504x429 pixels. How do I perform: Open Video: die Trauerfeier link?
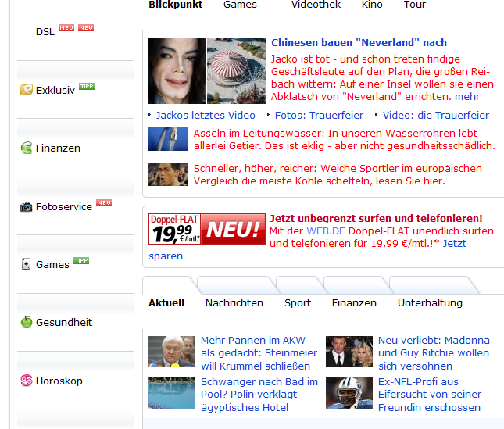(x=436, y=115)
